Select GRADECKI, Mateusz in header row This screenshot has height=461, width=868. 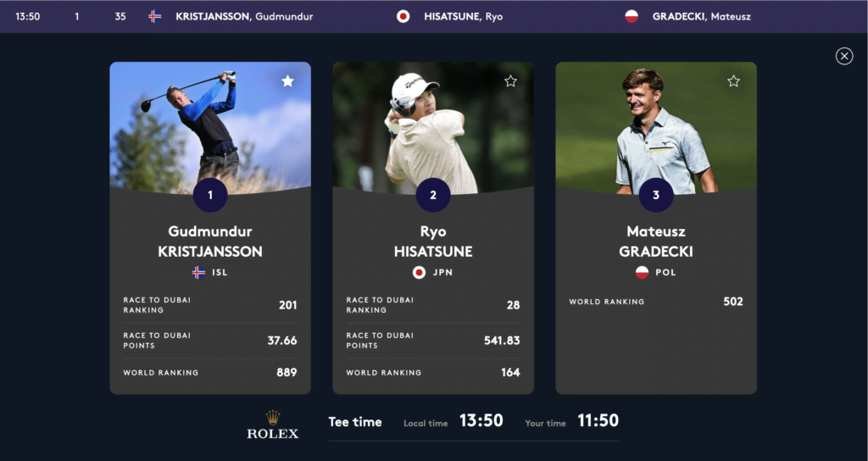coord(701,17)
